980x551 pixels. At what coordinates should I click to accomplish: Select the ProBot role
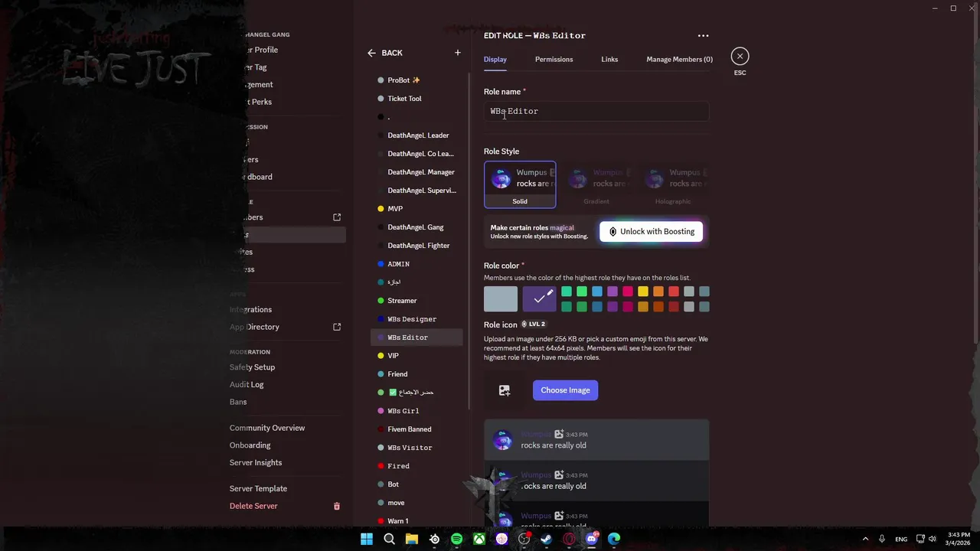416,80
